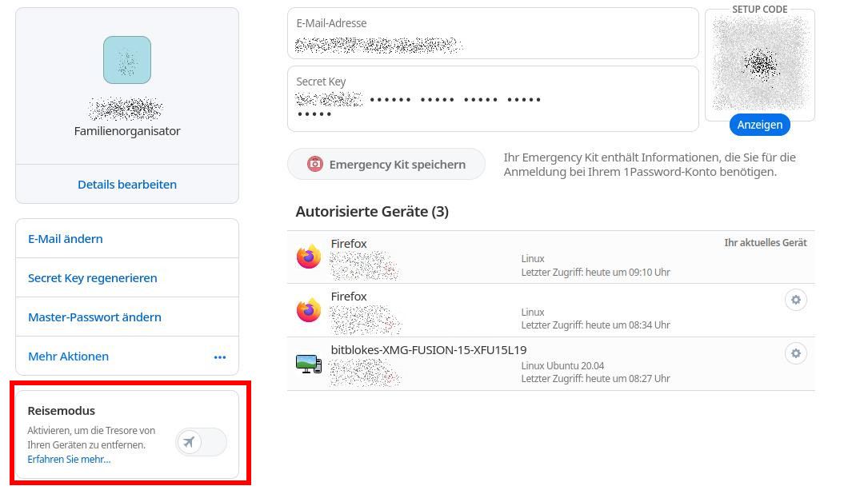Screen dimensions: 868x490
Task: Open gear settings for second Firefox device
Action: tap(795, 300)
